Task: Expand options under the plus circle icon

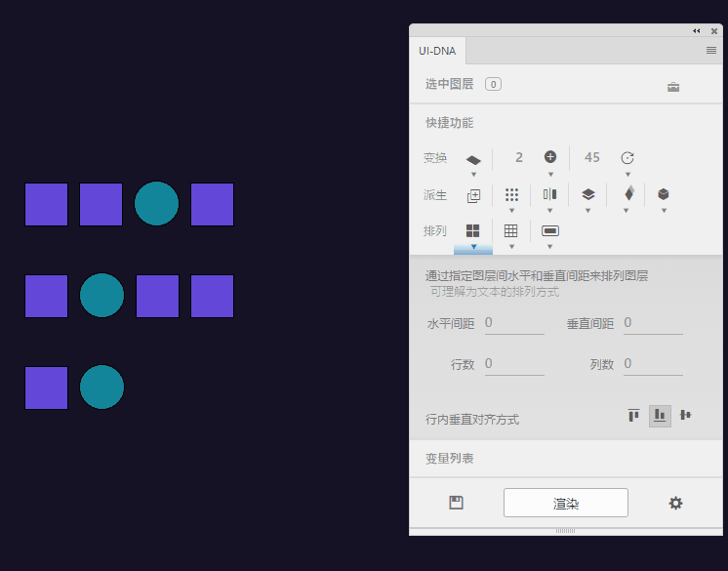Action: (x=550, y=175)
